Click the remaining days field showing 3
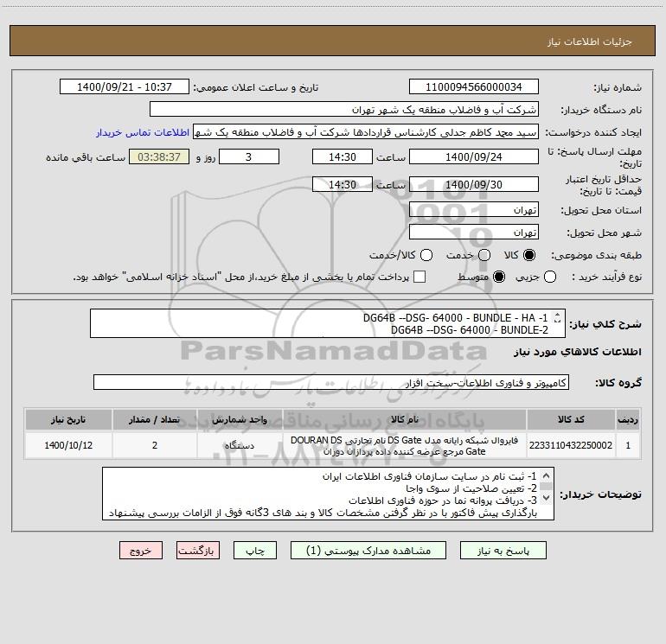 coord(249,156)
